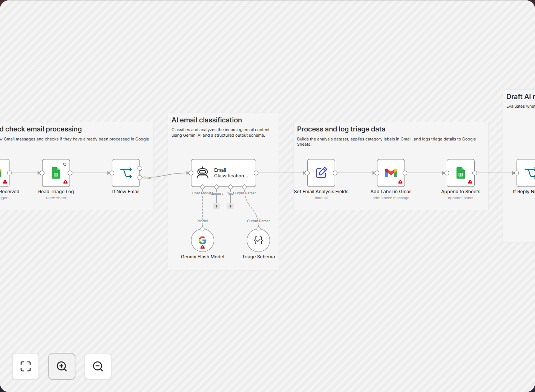Select the Append to Sheets node icon

(461, 173)
